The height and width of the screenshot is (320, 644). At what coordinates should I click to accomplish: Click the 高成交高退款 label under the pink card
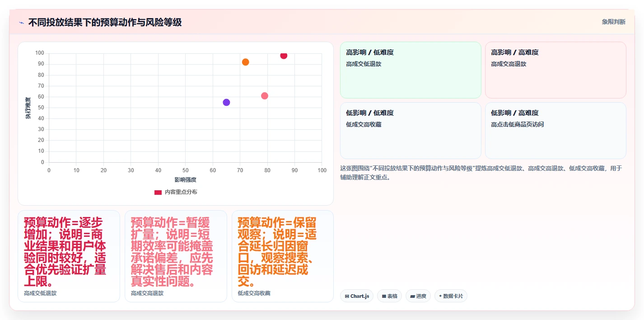coord(147,293)
